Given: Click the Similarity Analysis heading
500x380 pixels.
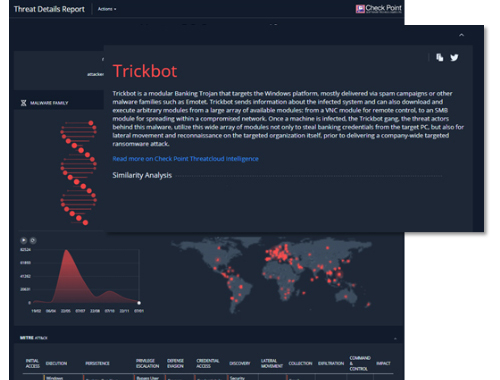Looking at the screenshot, I should [x=142, y=175].
